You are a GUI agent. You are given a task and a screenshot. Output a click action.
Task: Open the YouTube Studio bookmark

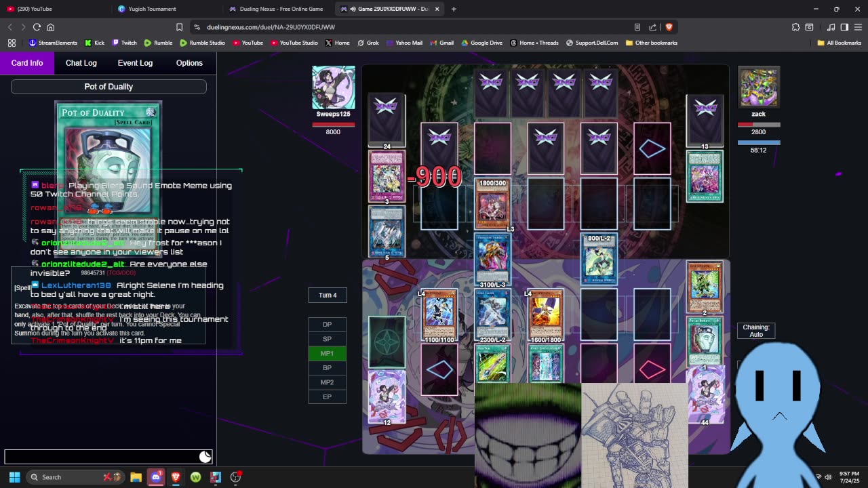click(294, 43)
